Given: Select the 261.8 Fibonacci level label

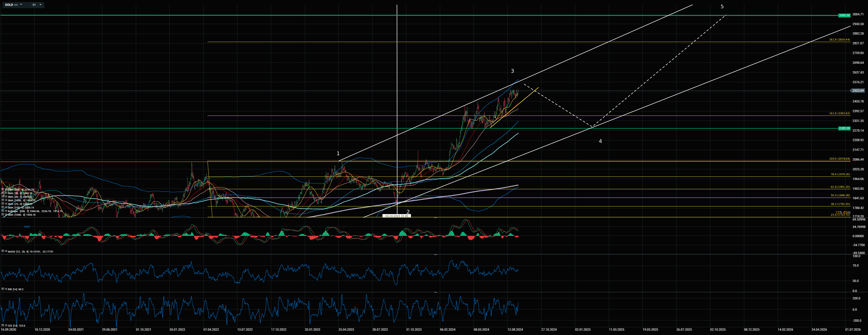Looking at the screenshot, I should click(839, 40).
